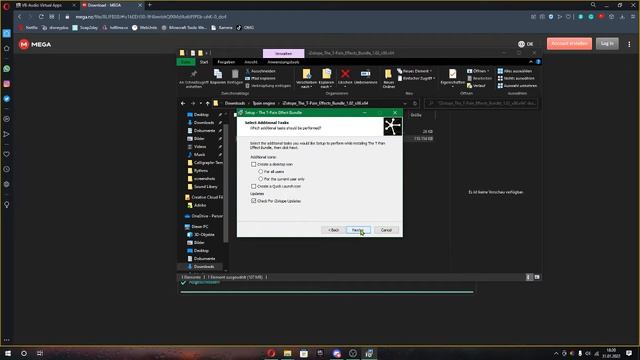640x360 pixels.
Task: Select Videos in Explorer navigation pane
Action: [200, 147]
